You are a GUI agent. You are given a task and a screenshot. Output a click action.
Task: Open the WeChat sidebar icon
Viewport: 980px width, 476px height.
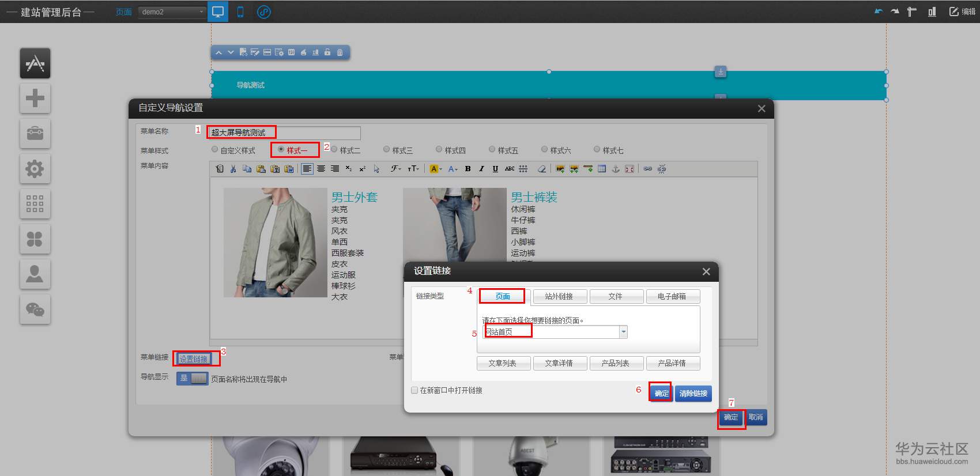point(35,309)
